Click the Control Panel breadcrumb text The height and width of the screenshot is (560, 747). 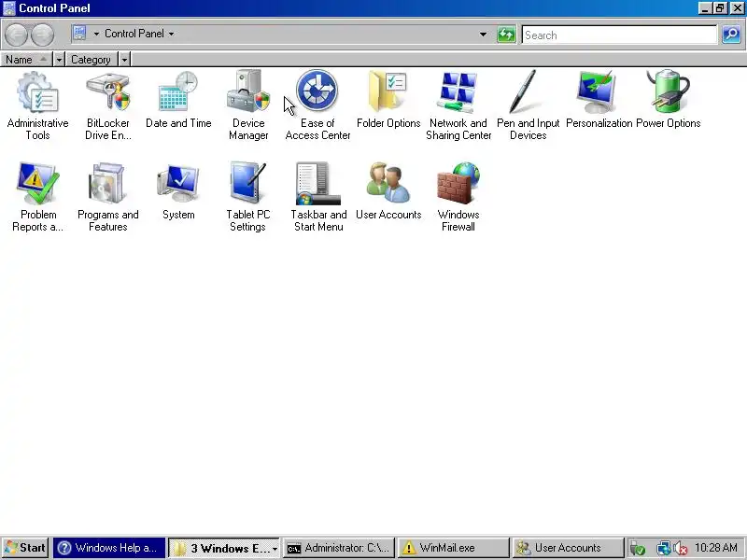(x=134, y=34)
